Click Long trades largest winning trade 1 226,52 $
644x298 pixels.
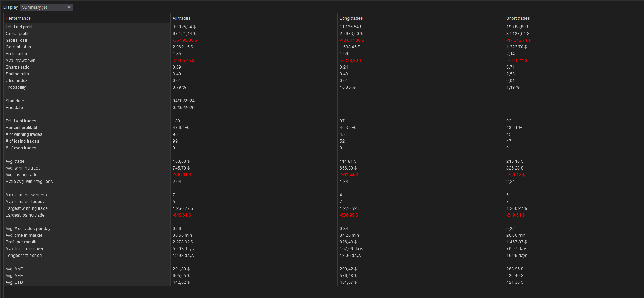coord(350,208)
